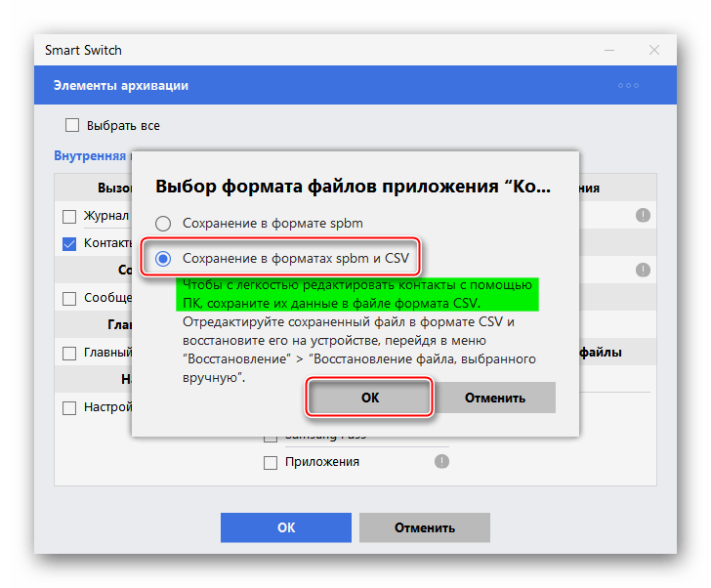Image resolution: width=711 pixels, height=588 pixels.
Task: Click the blue OK button at bottom
Action: (x=285, y=527)
